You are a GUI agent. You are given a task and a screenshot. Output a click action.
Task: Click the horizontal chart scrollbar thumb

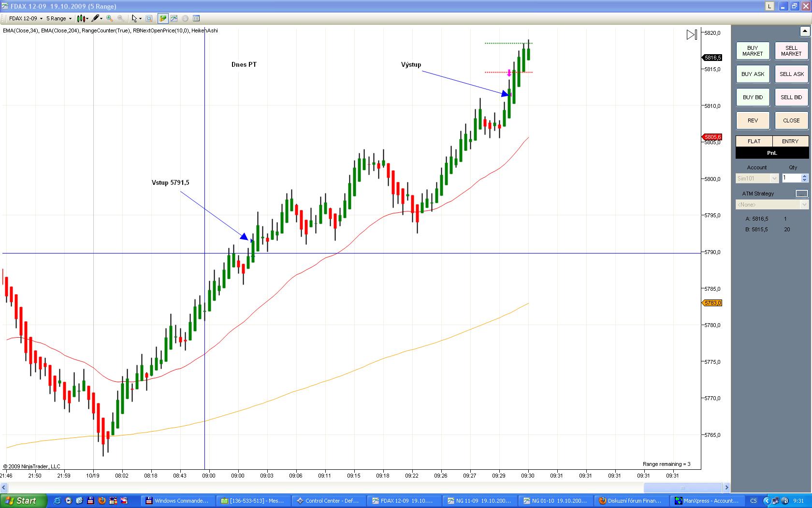[683, 488]
